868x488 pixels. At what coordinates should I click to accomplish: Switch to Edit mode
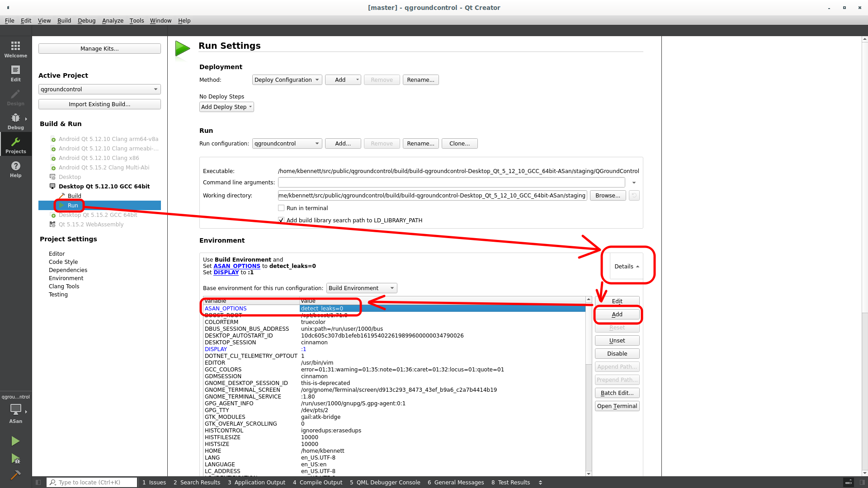(15, 73)
